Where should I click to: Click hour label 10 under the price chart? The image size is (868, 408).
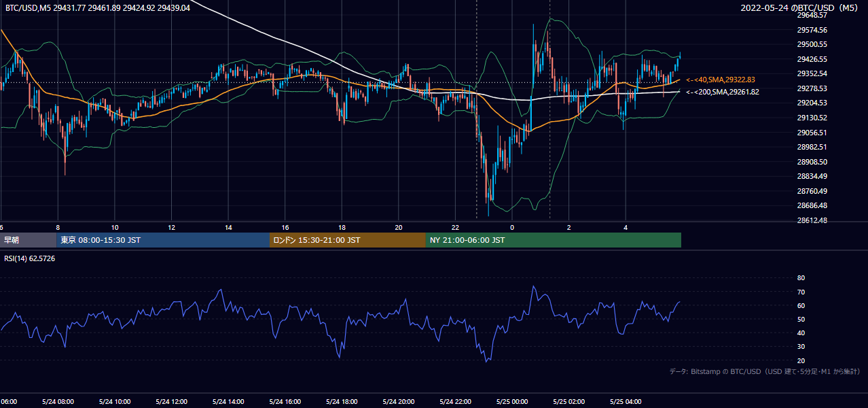click(115, 227)
